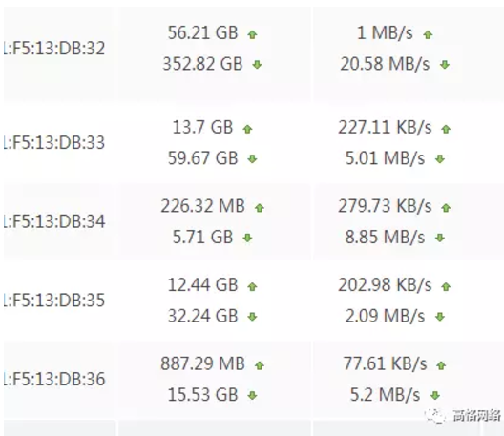Click the 887.29 MB upload total

click(x=202, y=364)
